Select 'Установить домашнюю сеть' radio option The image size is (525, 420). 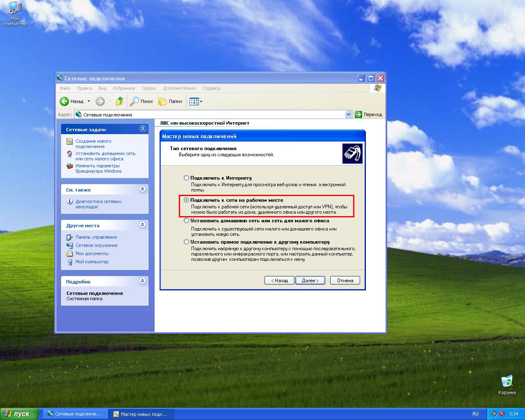click(186, 221)
